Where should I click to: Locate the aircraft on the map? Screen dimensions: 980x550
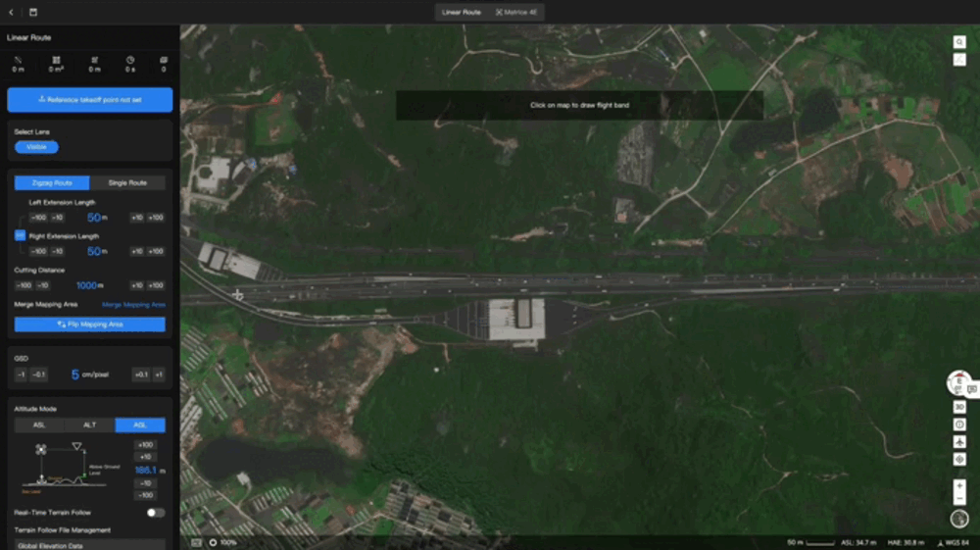tap(959, 442)
